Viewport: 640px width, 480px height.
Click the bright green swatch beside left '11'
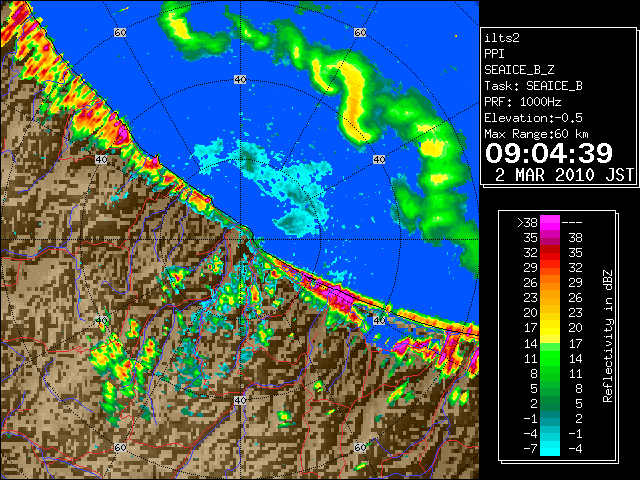[550, 358]
